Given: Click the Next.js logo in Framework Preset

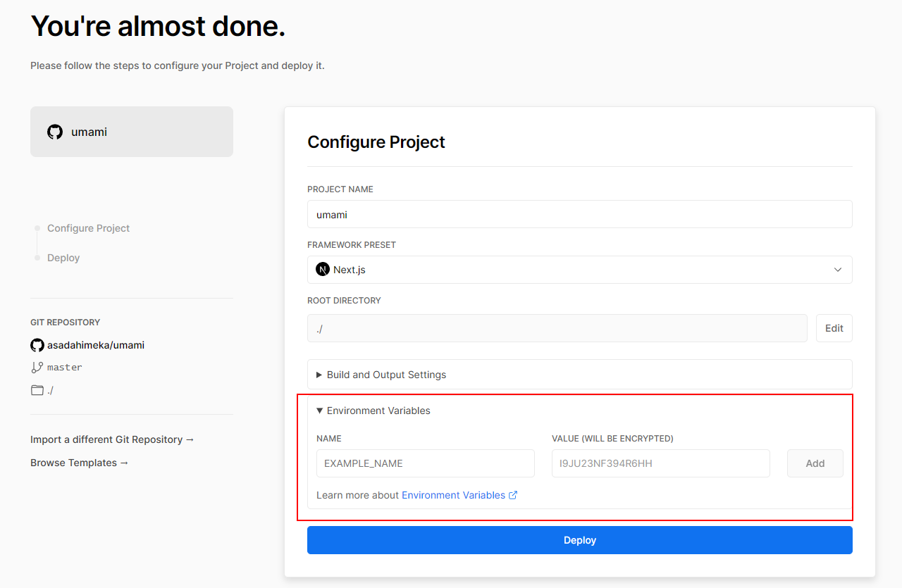Looking at the screenshot, I should tap(323, 269).
